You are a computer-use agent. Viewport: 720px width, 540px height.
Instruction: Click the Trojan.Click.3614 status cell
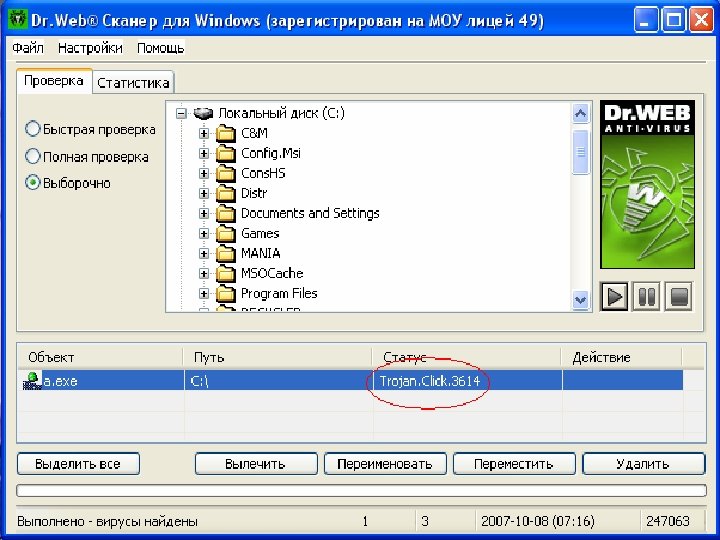[467, 381]
